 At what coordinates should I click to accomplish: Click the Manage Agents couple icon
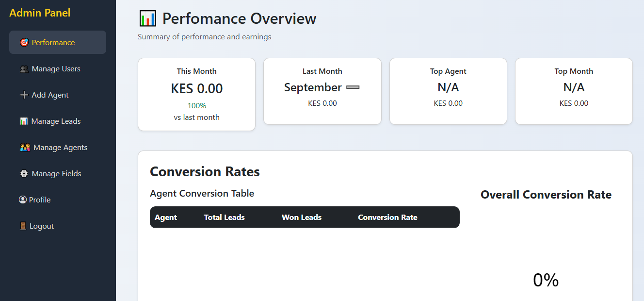pos(25,148)
